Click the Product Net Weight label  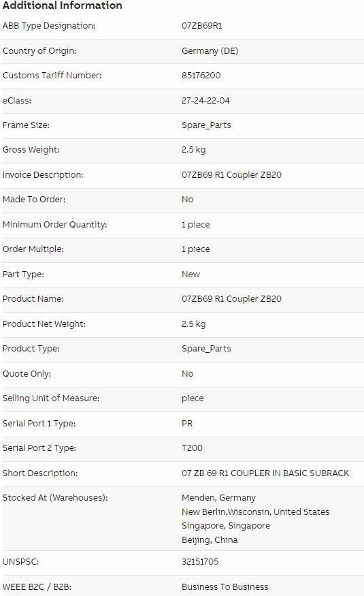pos(44,324)
